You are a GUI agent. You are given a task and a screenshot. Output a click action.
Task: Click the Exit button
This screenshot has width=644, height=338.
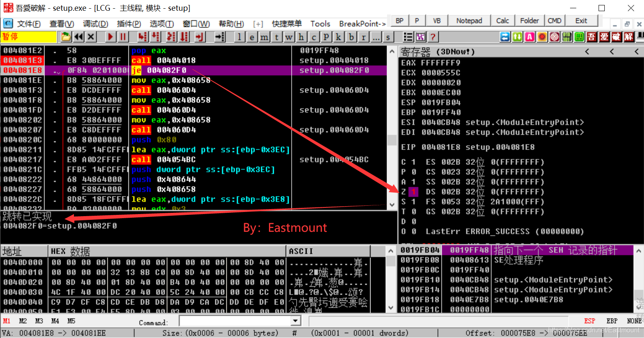point(581,21)
